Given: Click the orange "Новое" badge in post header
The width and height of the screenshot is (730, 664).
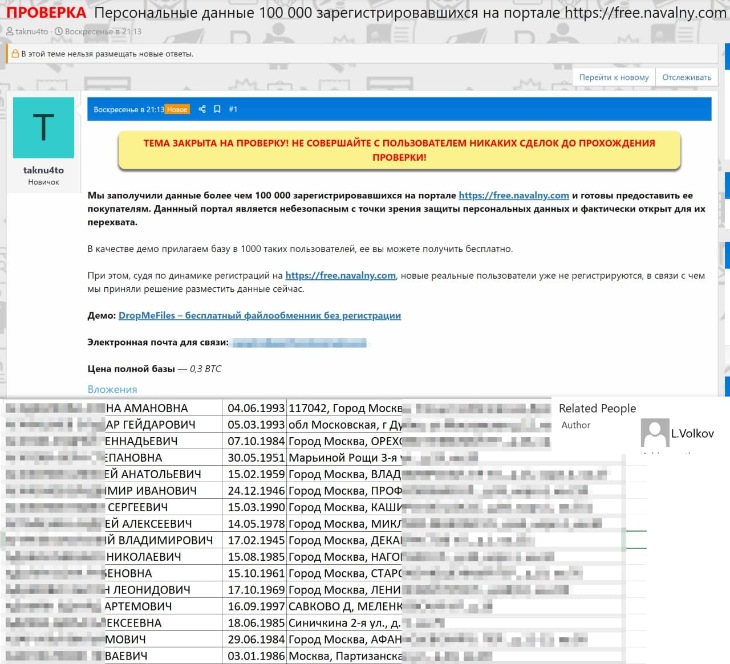Looking at the screenshot, I should tap(177, 109).
